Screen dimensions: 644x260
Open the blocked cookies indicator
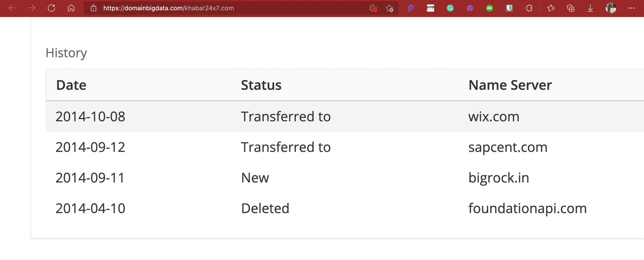pos(373,8)
